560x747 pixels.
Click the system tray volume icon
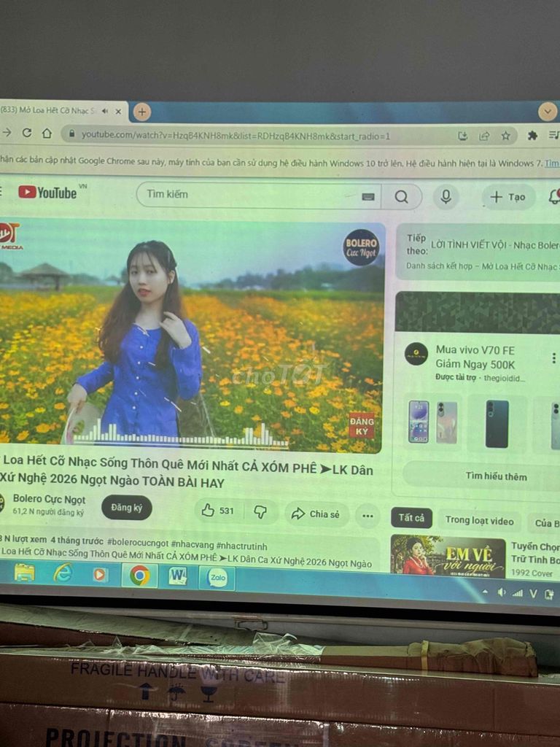pos(501,592)
